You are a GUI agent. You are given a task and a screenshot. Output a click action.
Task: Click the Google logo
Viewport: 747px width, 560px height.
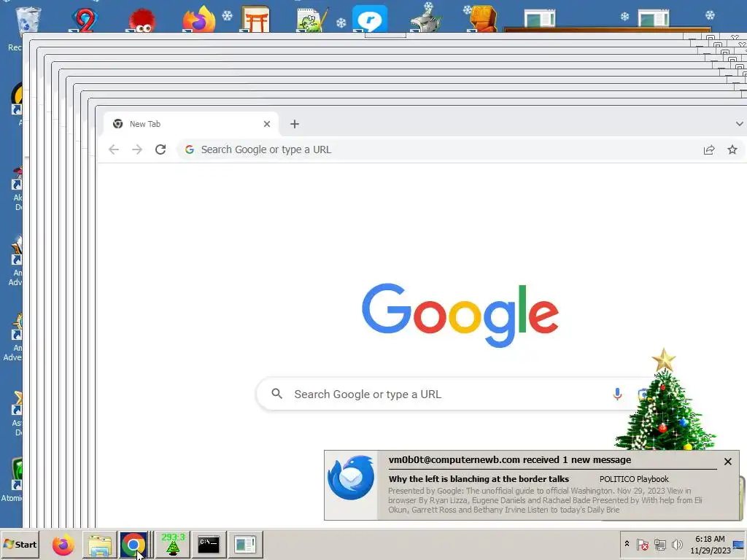point(460,315)
